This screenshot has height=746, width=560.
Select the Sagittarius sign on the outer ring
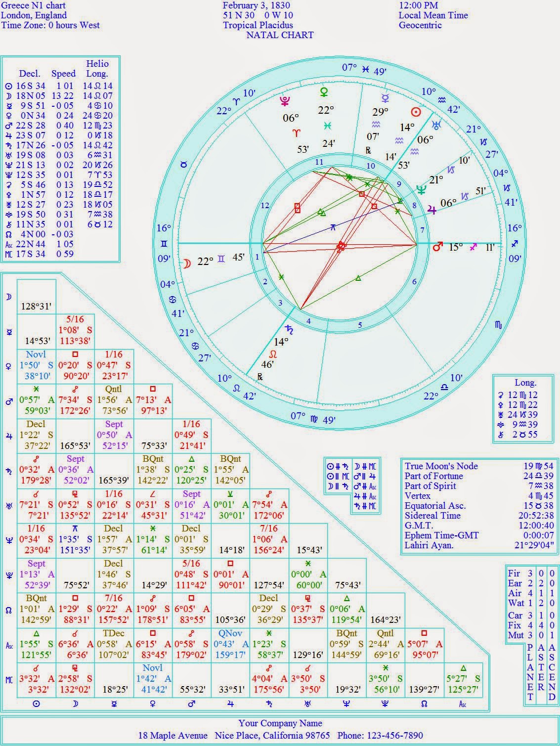(514, 243)
